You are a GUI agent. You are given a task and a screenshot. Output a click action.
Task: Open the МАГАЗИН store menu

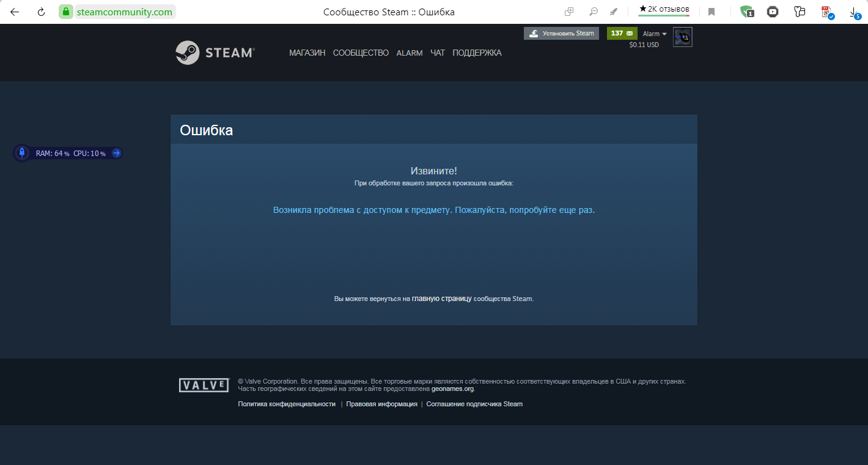click(307, 53)
